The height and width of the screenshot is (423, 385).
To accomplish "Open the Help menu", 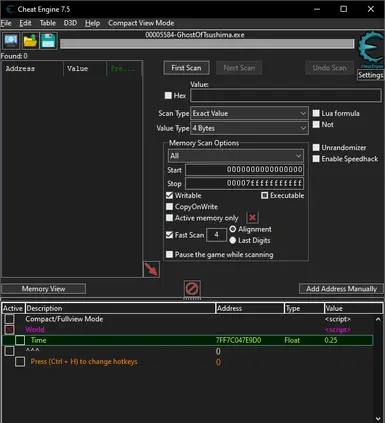I will tap(92, 23).
